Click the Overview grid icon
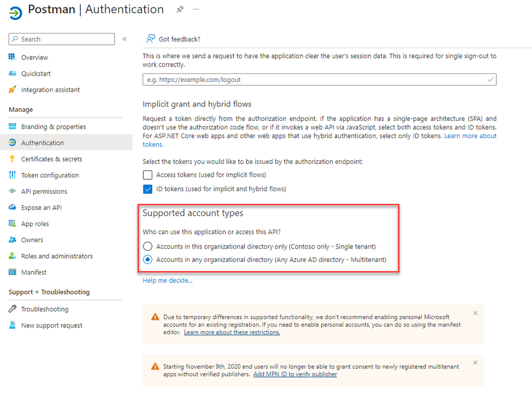532x395 pixels. pyautogui.click(x=12, y=57)
